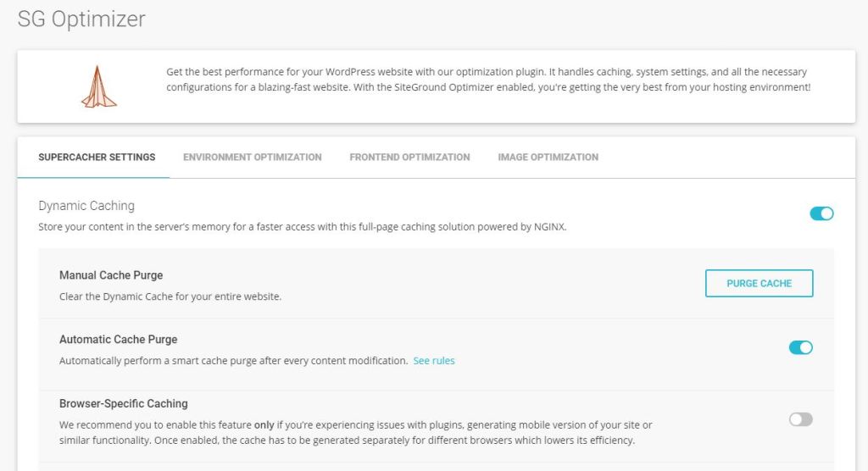Switch to Frontend Optimization tab
868x471 pixels.
click(x=409, y=158)
